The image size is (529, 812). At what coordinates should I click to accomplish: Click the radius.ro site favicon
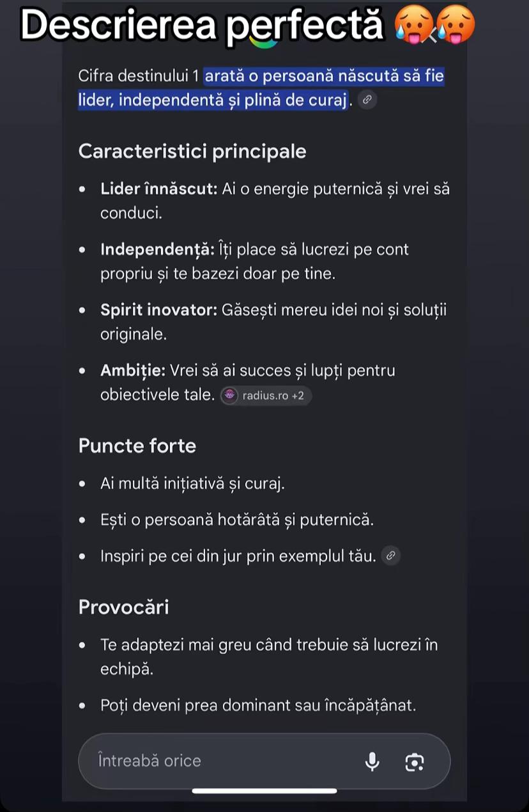[229, 396]
